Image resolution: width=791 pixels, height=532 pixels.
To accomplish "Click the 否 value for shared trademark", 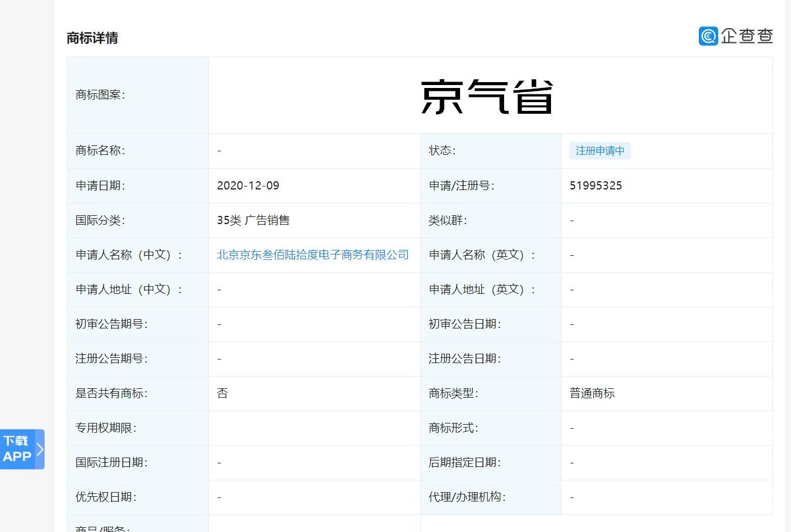I will point(222,394).
